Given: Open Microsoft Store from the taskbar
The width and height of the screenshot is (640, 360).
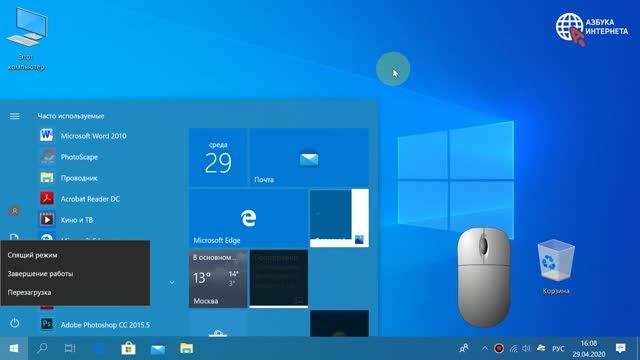Looking at the screenshot, I should tap(128, 348).
